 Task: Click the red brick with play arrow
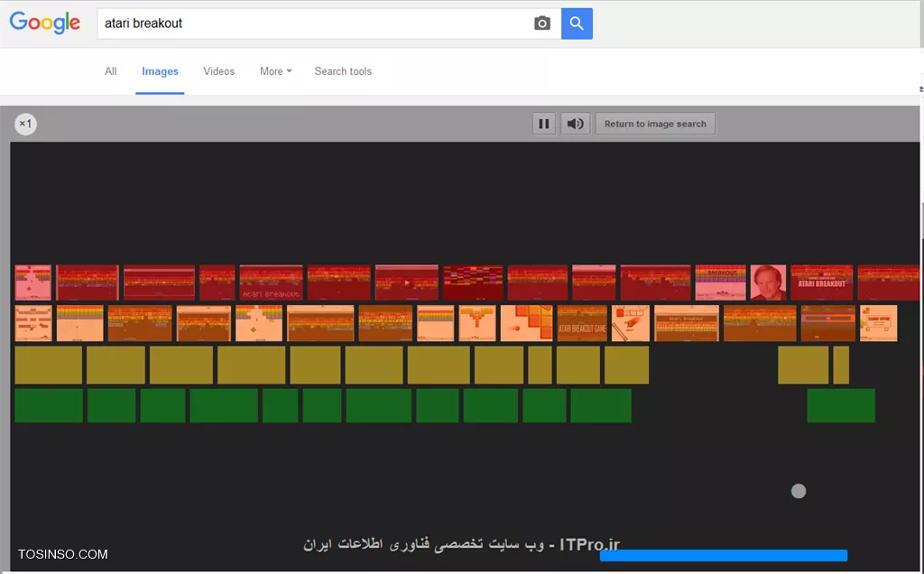407,282
